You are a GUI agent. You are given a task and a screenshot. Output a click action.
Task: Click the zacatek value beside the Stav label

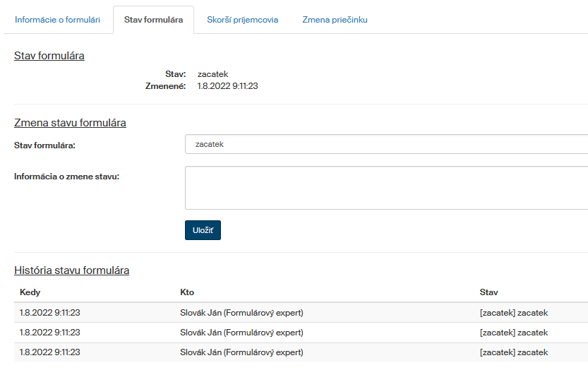click(x=212, y=74)
